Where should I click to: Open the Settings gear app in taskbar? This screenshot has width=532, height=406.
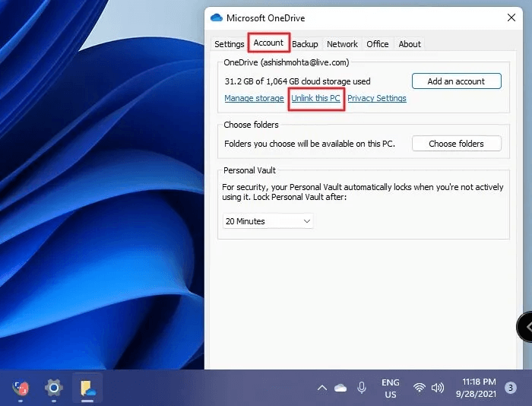[x=53, y=388]
